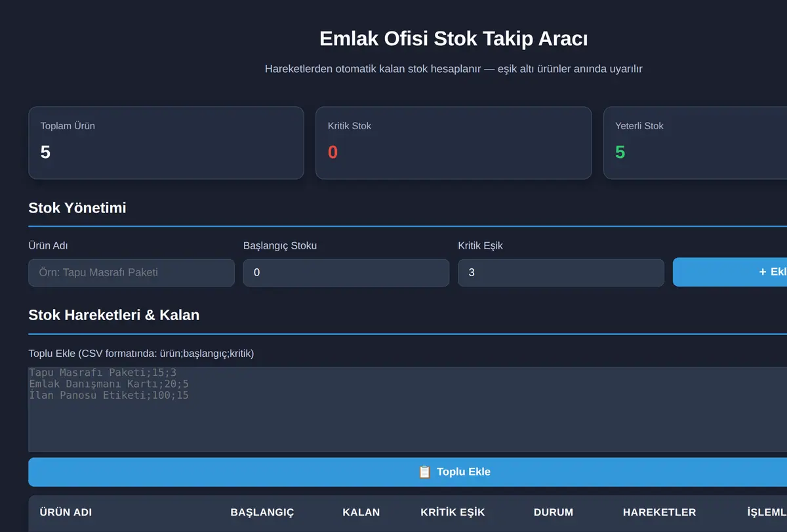Select the Yeterli Stok summary card

click(695, 143)
